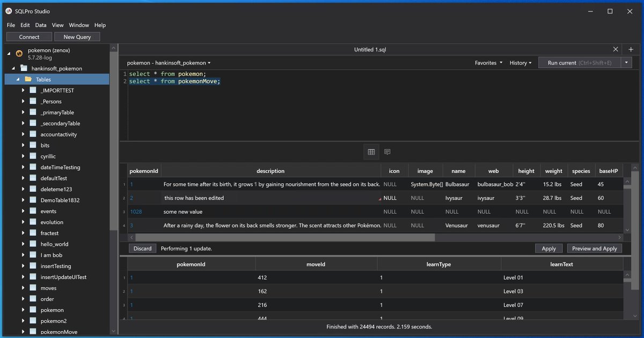Open the pokemon - hankinsoft_pokemon database dropdown
Viewport: 644px width, 338px height.
[169, 63]
